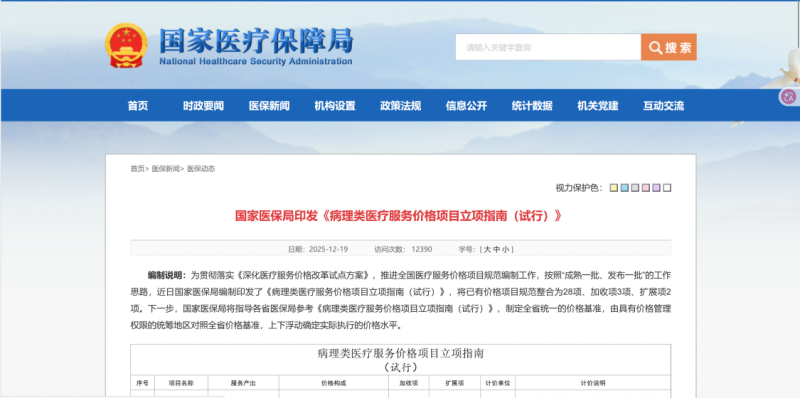Open the 时政要闻 navigation menu
Image resolution: width=800 pixels, height=398 pixels.
coord(204,106)
